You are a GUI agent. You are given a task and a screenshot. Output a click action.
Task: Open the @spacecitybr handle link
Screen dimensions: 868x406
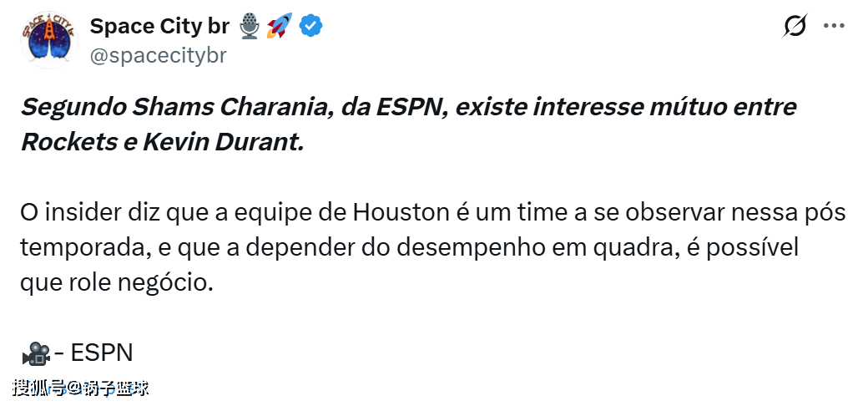159,55
